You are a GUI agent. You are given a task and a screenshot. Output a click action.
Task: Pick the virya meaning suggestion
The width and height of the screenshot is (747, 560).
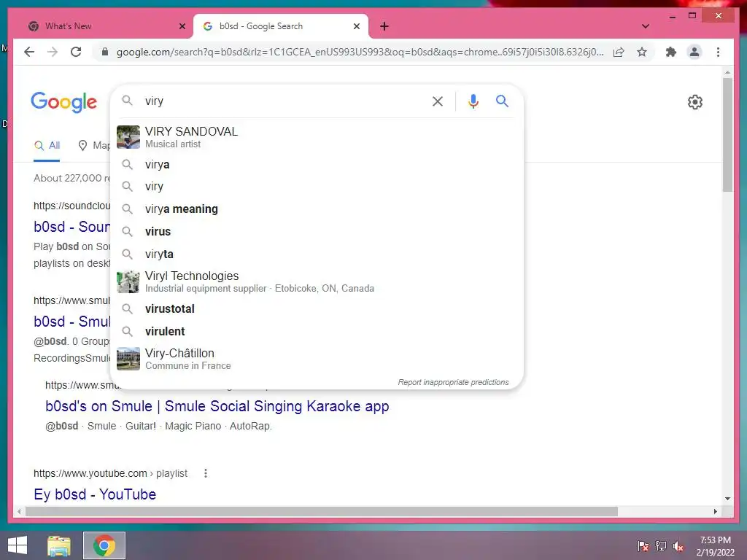[317, 209]
